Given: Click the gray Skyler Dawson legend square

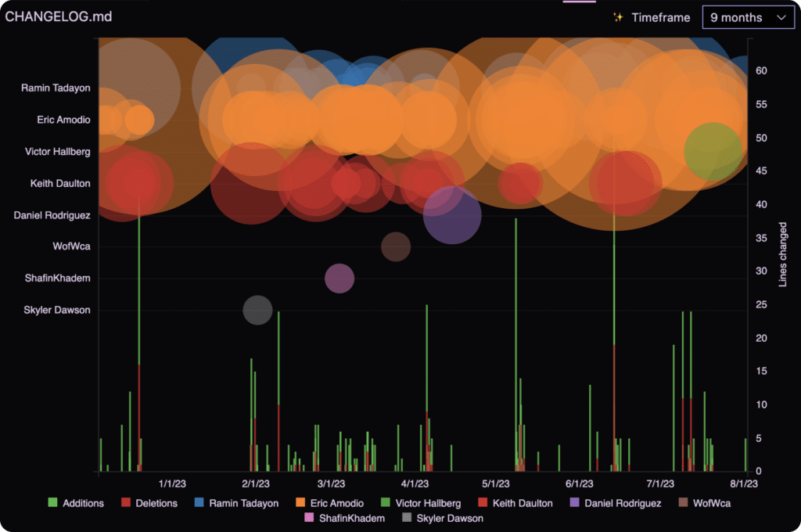Looking at the screenshot, I should tap(406, 518).
